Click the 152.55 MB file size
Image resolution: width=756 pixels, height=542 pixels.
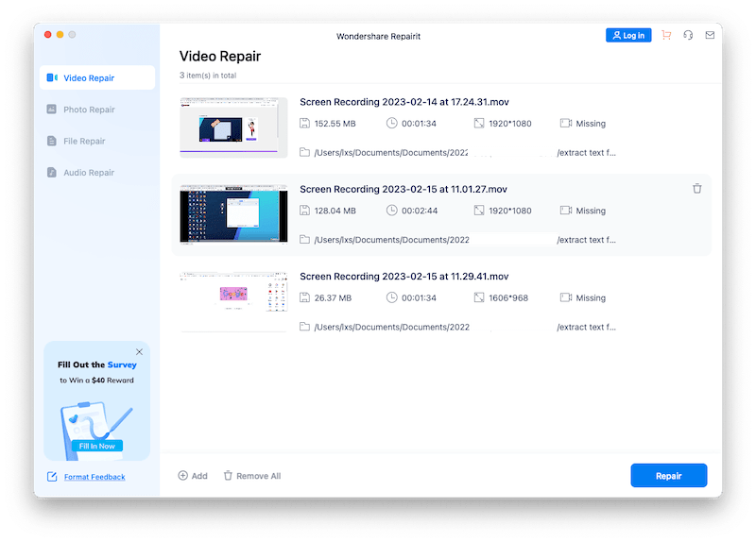tap(335, 124)
